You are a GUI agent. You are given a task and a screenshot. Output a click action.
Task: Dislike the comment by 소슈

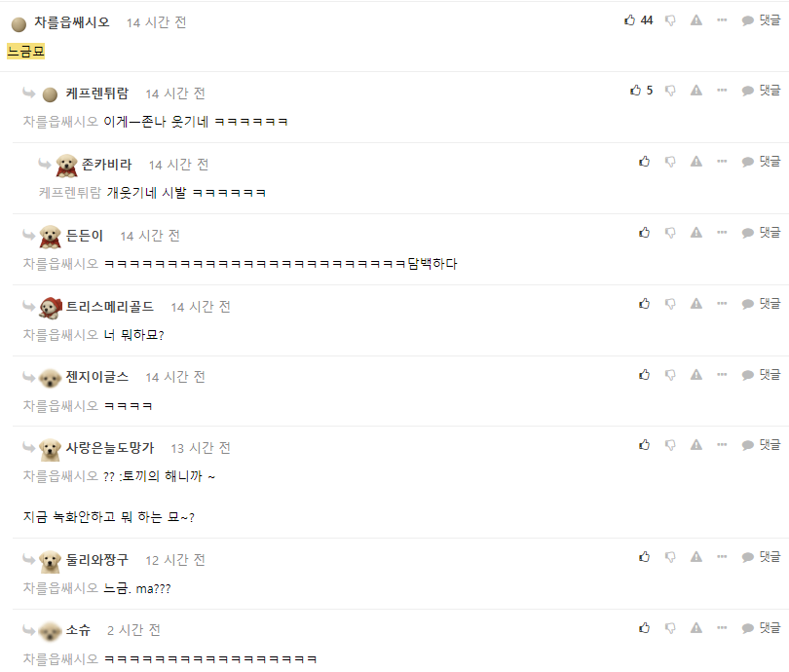pos(670,628)
